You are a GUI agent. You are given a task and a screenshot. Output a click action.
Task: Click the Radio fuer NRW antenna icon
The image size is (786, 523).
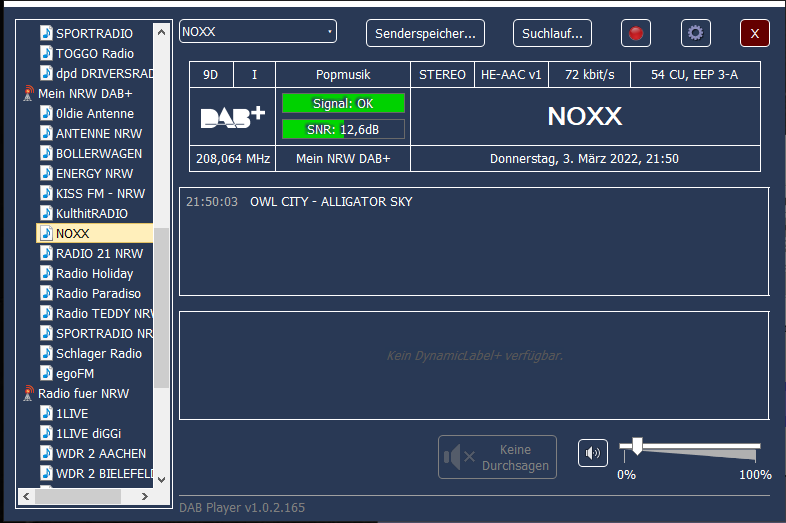[28, 394]
